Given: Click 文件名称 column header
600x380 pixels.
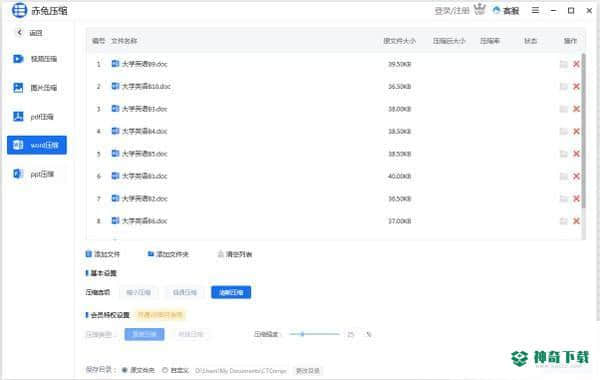Looking at the screenshot, I should 124,41.
